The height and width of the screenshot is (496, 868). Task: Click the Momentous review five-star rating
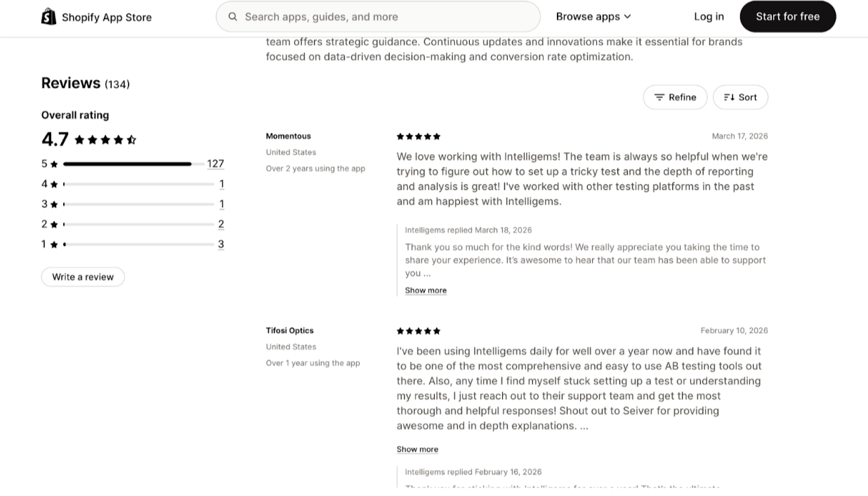[x=419, y=137]
